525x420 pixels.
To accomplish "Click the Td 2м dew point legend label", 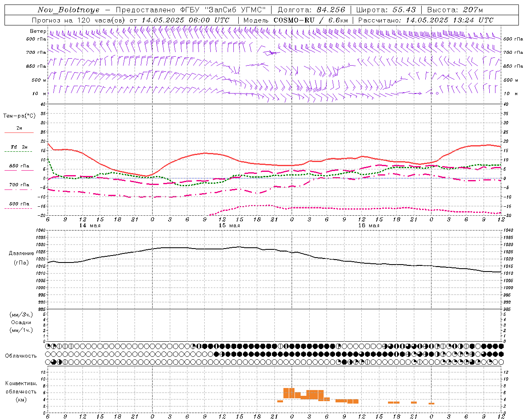I will tap(19, 147).
